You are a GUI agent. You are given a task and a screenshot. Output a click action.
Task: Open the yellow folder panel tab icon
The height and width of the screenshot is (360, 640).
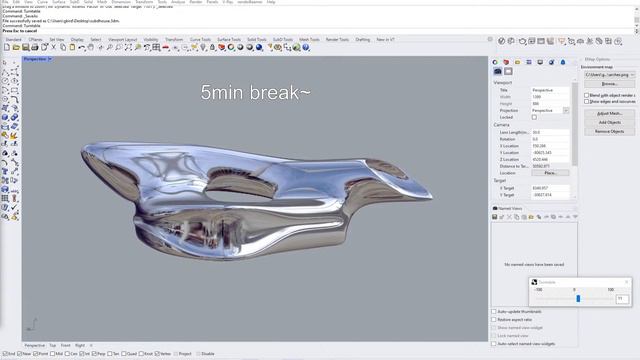pyautogui.click(x=518, y=62)
